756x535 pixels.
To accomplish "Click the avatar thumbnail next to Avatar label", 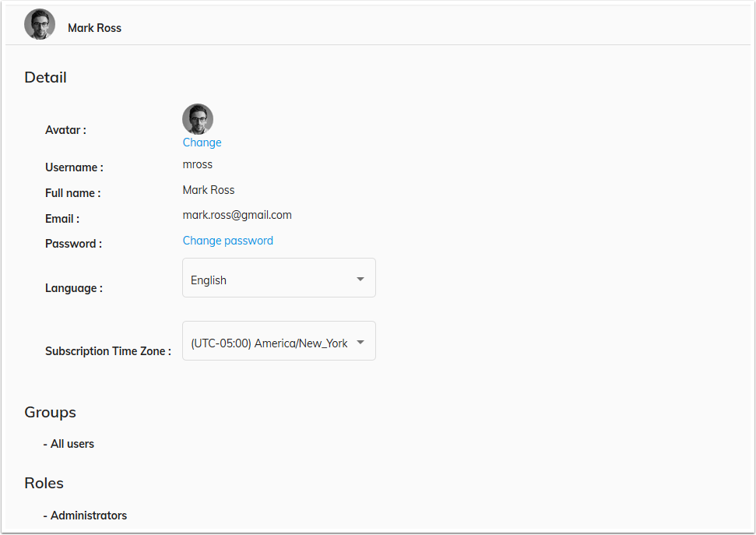I will coord(197,118).
